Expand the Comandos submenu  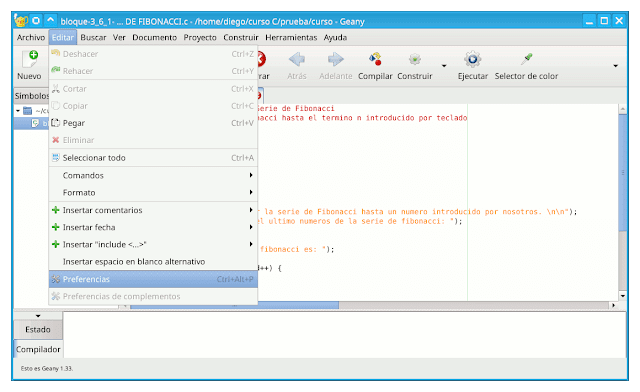[x=153, y=175]
